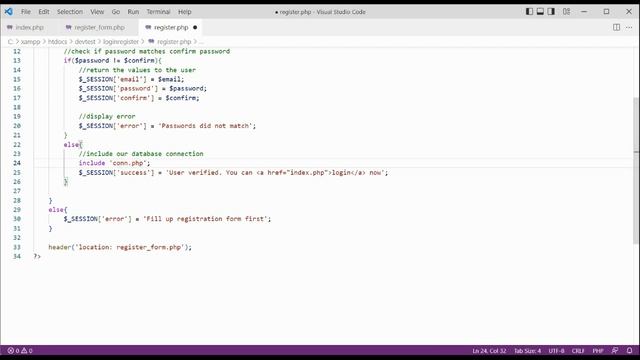640x360 pixels.
Task: Click the vertical editor scrollbar
Action: 636,171
